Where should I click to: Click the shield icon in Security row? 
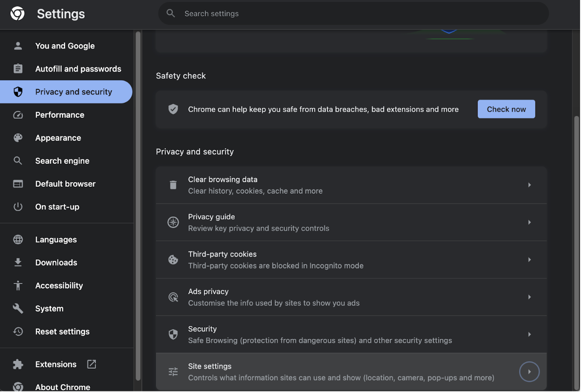click(173, 334)
